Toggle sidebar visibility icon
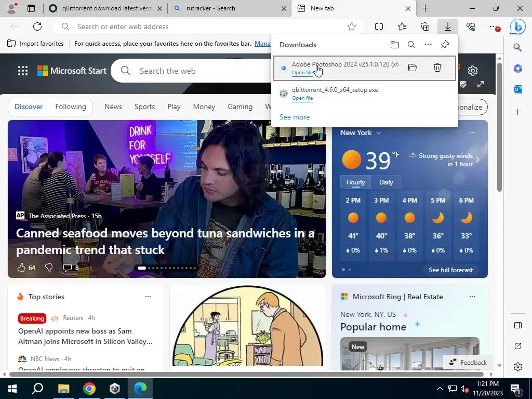The height and width of the screenshot is (399, 532). pos(518,325)
